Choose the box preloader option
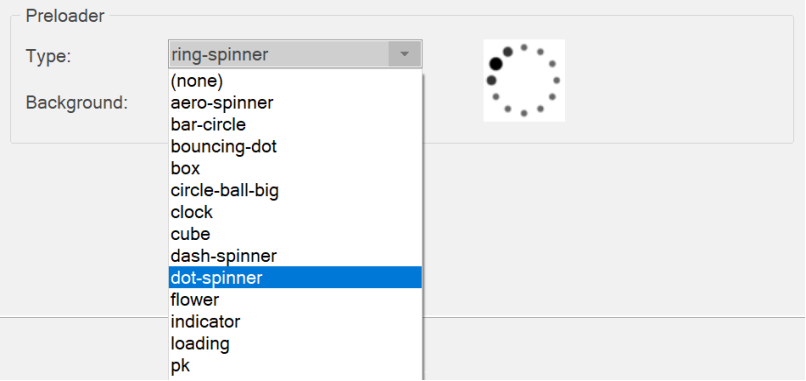The height and width of the screenshot is (381, 806). pyautogui.click(x=295, y=169)
